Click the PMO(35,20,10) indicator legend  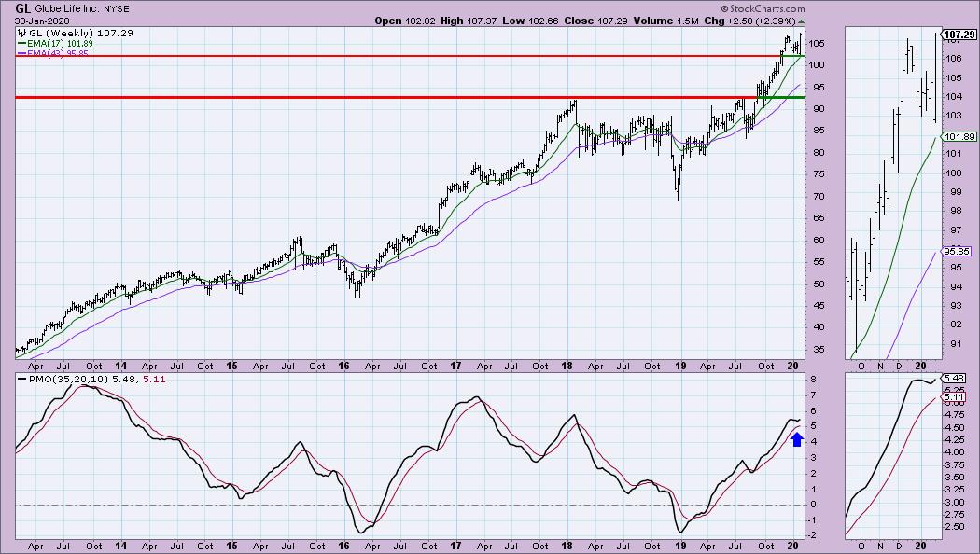(x=69, y=379)
